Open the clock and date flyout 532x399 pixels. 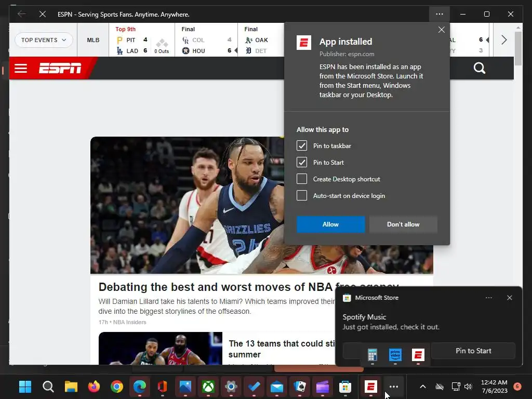point(495,387)
